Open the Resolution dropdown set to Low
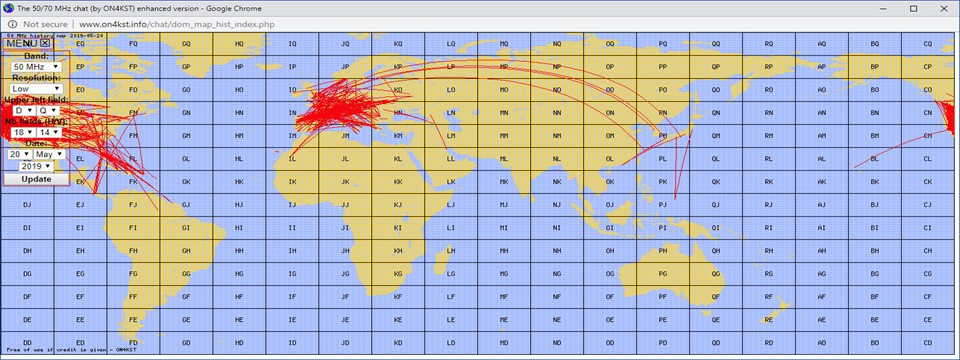The image size is (960, 360). click(x=36, y=89)
